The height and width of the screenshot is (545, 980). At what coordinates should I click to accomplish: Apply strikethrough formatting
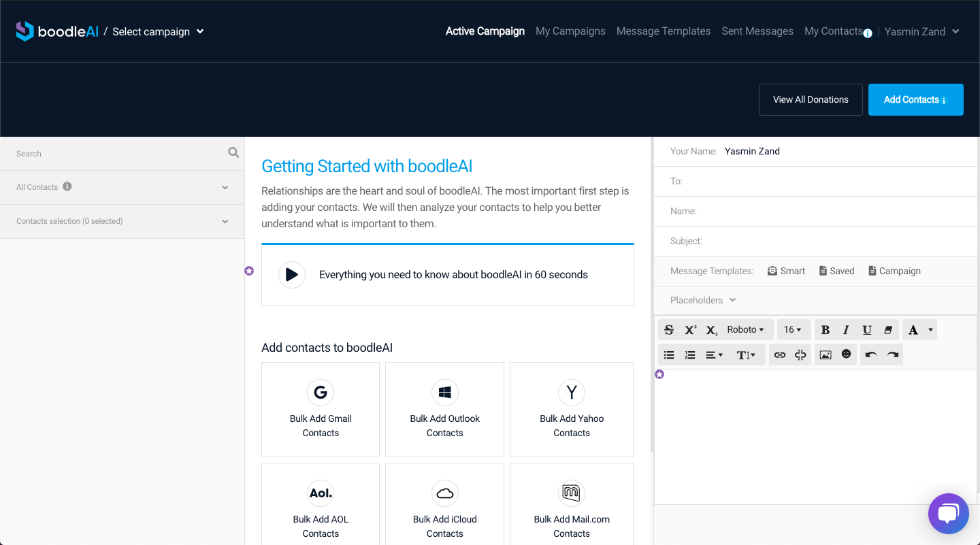click(669, 330)
